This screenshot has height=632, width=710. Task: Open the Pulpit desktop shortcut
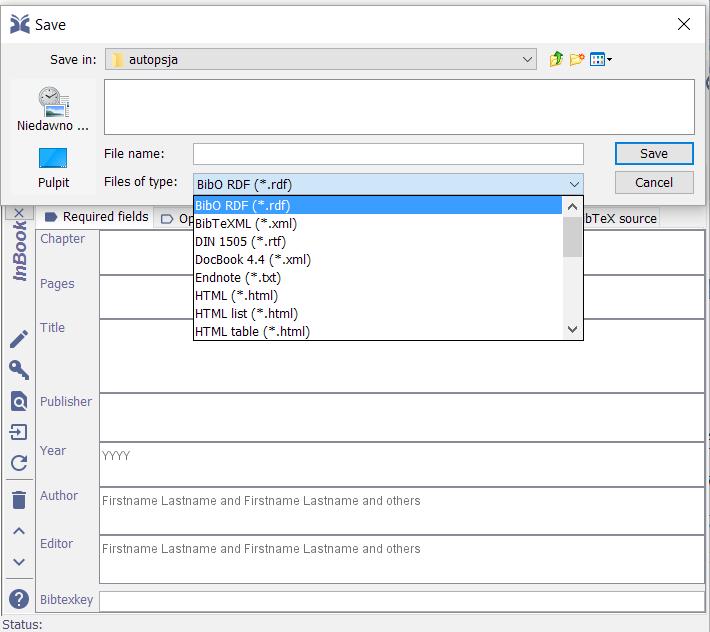53,168
